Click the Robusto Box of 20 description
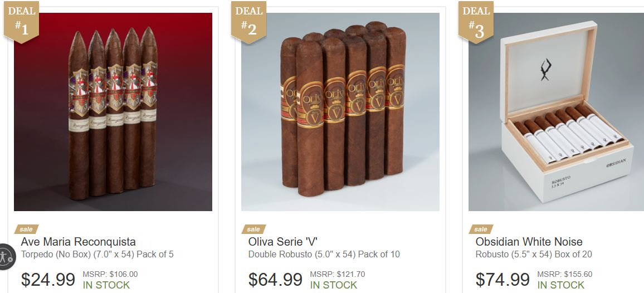This screenshot has height=293, width=644. pyautogui.click(x=534, y=255)
